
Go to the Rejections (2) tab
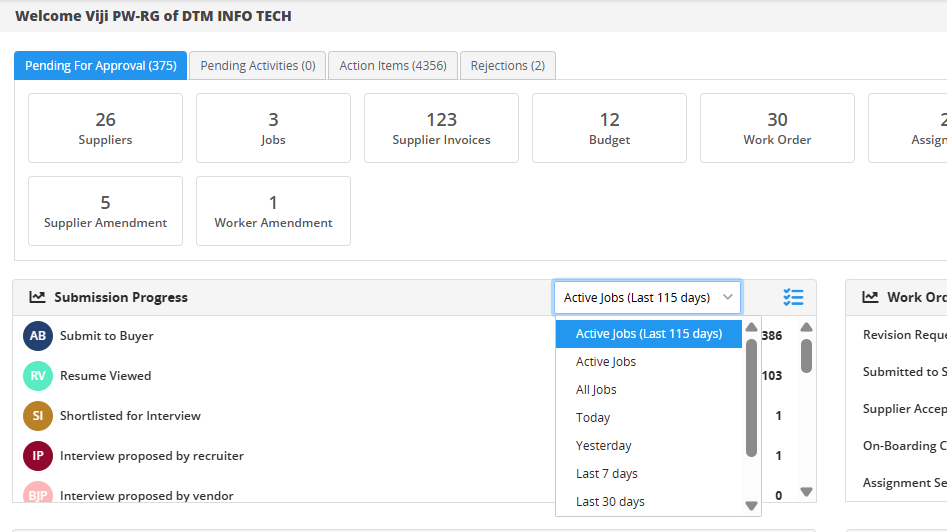(508, 65)
